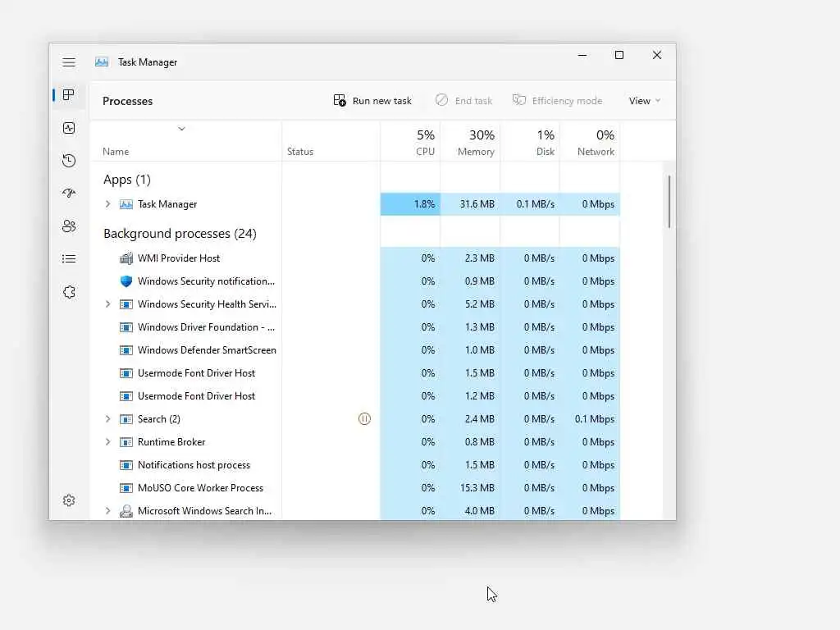840x630 pixels.
Task: Close the Task Manager window
Action: (x=657, y=55)
